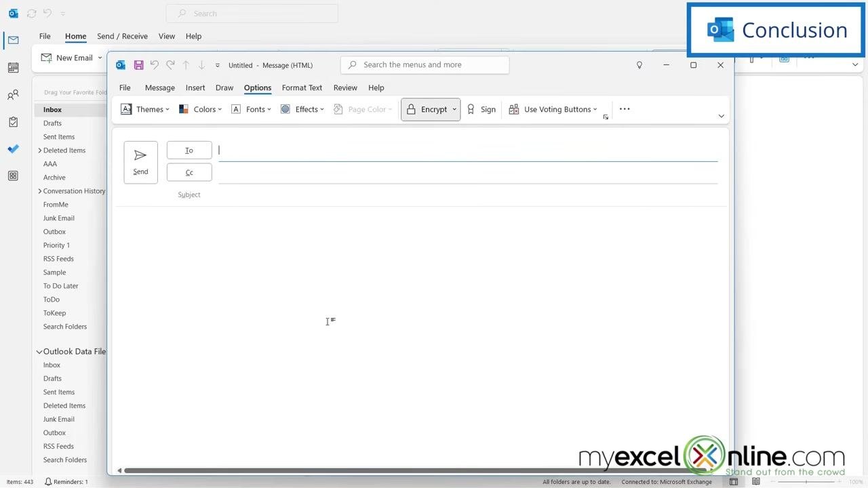Click the Subject field

click(468, 195)
